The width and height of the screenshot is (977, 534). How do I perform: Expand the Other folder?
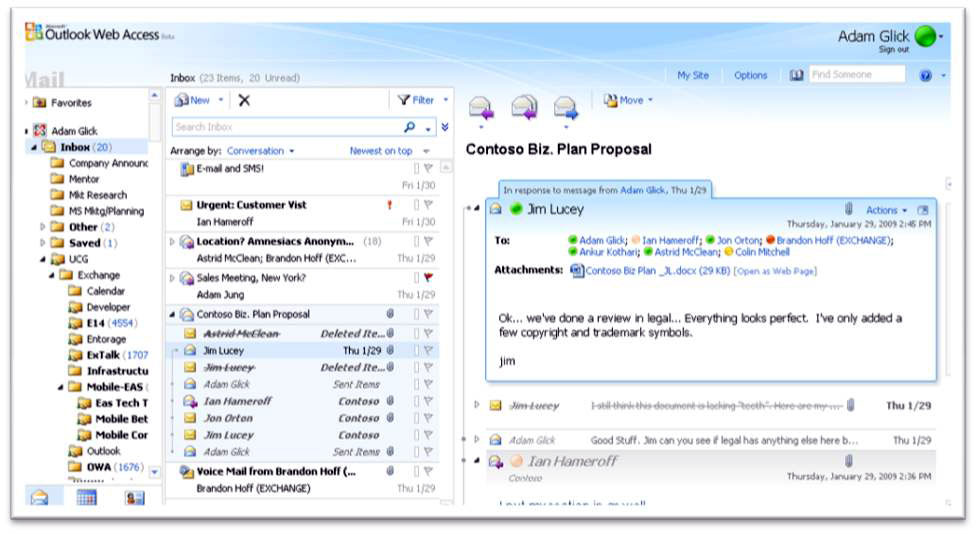[x=42, y=227]
